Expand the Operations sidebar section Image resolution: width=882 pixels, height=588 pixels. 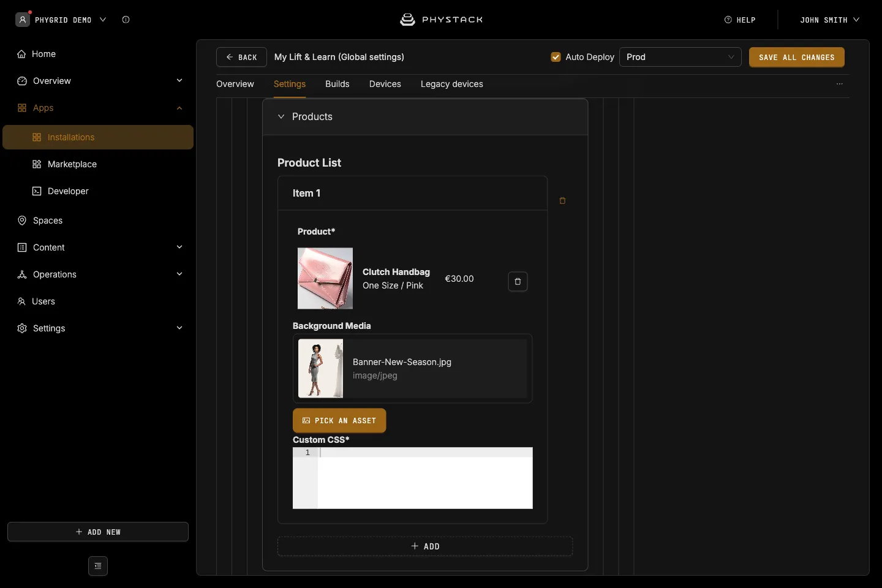179,274
